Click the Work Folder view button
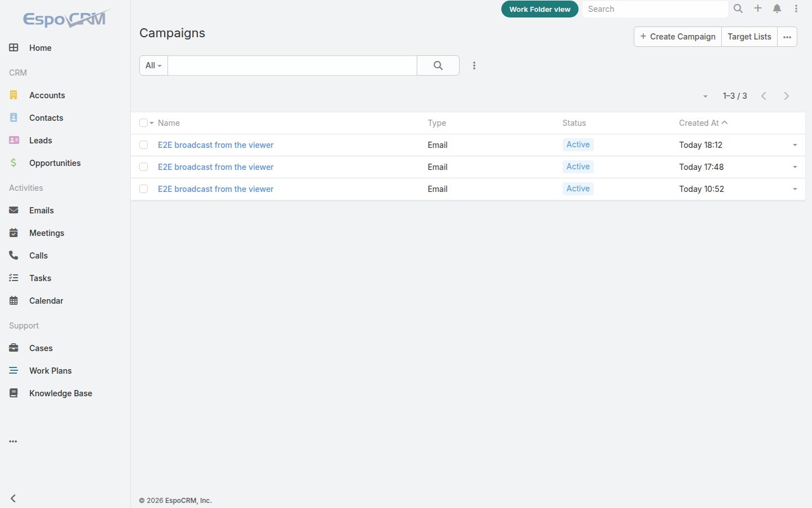 [x=540, y=9]
